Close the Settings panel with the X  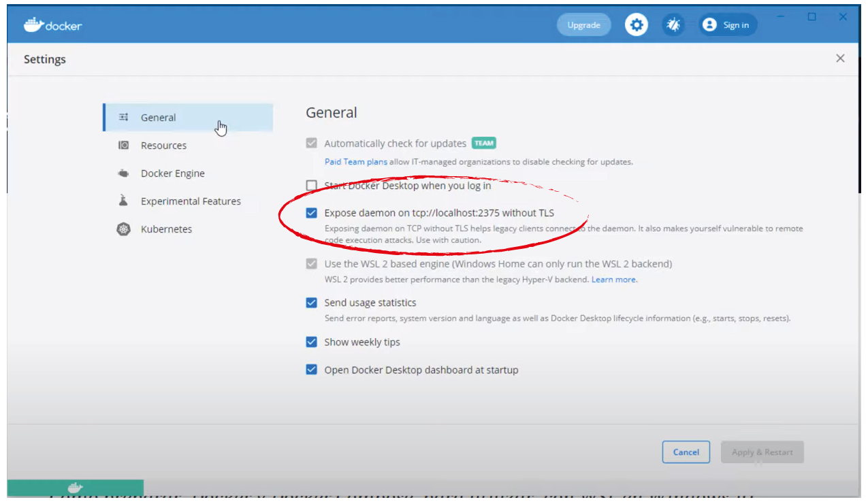(x=840, y=58)
